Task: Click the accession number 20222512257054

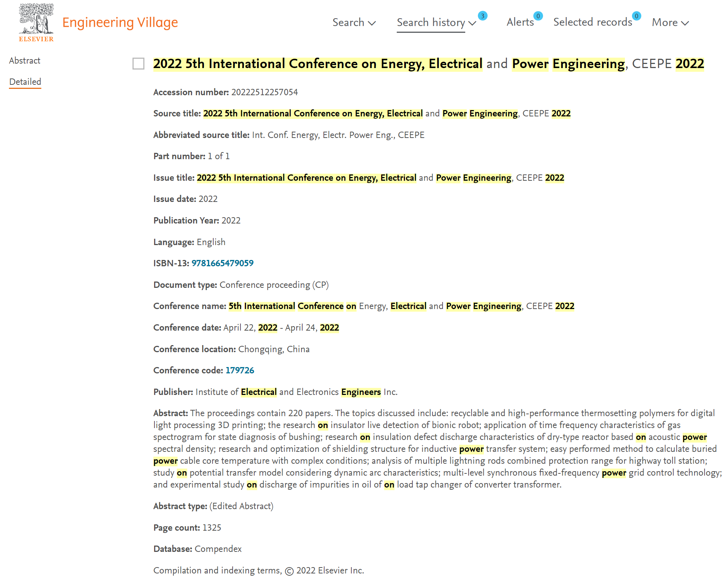Action: (265, 92)
